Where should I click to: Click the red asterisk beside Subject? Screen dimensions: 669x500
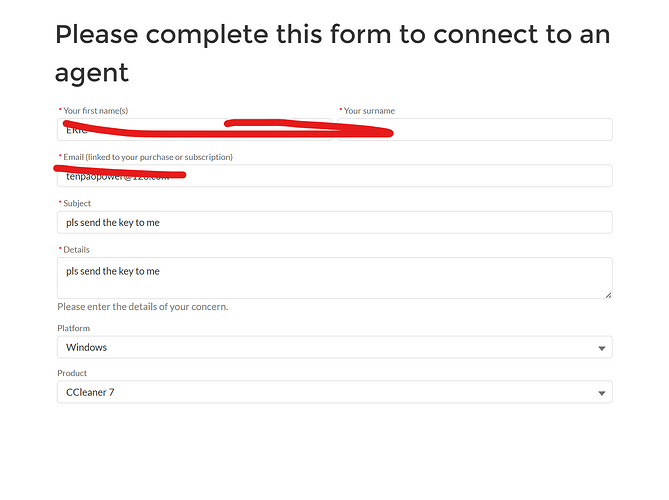point(60,203)
